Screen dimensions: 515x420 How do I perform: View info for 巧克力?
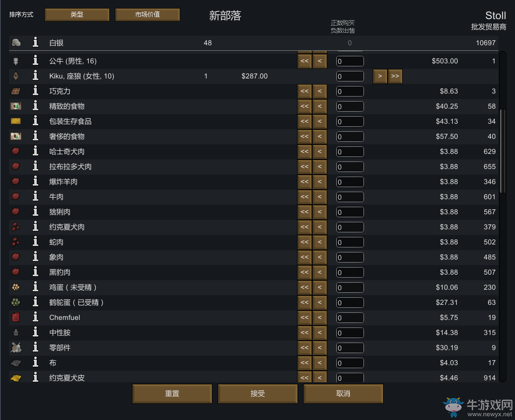[x=35, y=91]
